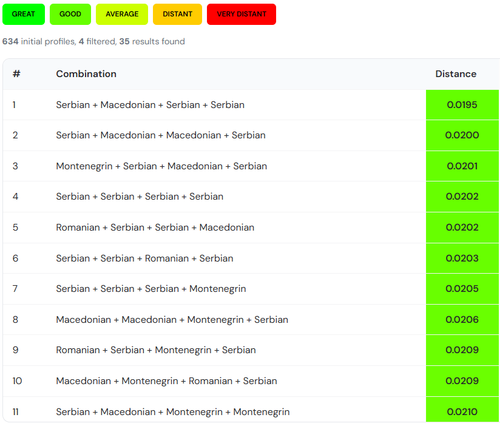Image resolution: width=500 pixels, height=423 pixels.
Task: Click the GREAT legend button
Action: (23, 14)
